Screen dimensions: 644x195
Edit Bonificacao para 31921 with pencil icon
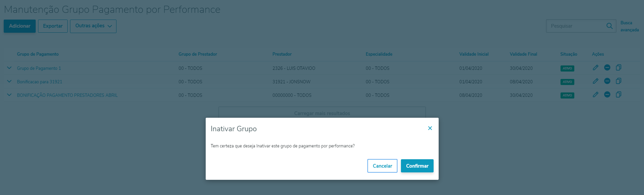(596, 81)
